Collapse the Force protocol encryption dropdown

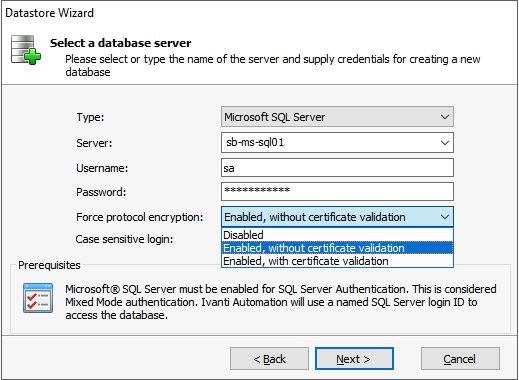(x=444, y=217)
